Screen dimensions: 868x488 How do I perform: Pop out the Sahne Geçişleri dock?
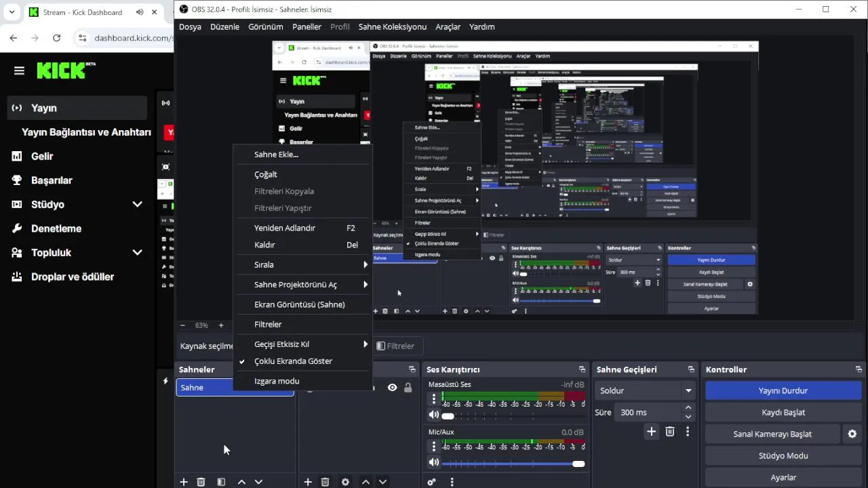click(691, 369)
